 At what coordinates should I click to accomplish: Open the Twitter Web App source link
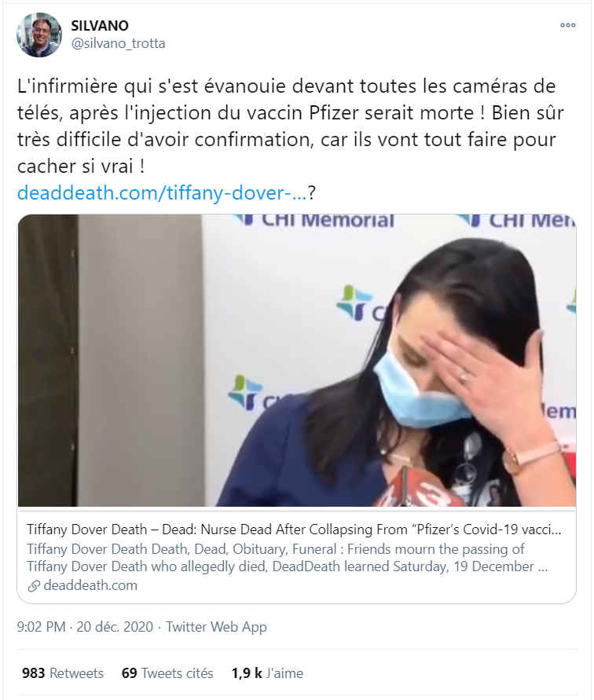[x=216, y=627]
